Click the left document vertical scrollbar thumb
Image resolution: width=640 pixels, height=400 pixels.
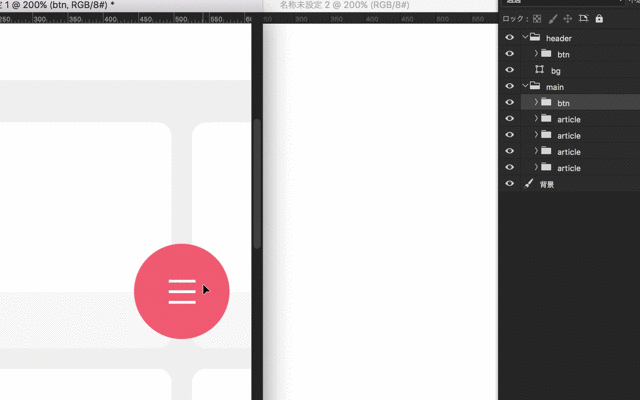[x=257, y=184]
